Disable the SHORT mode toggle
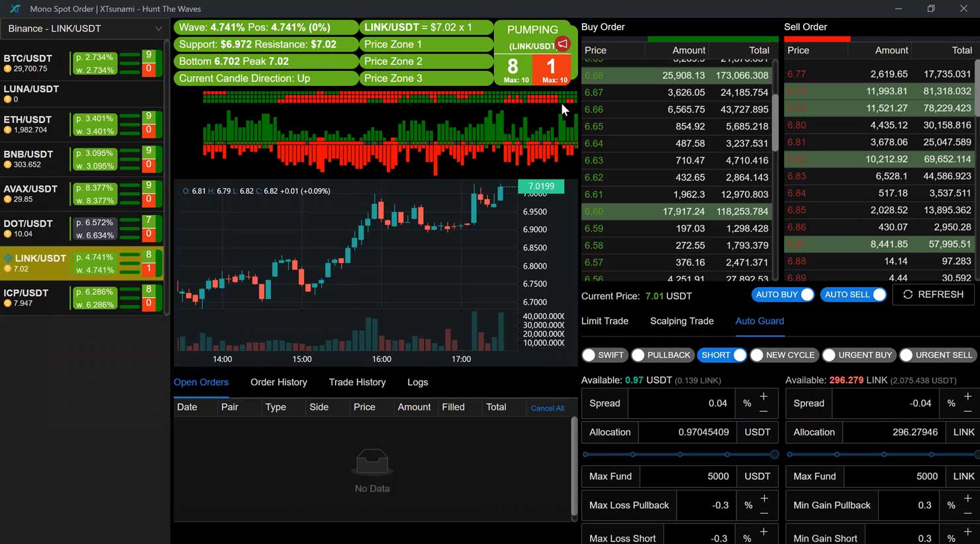This screenshot has width=980, height=544. click(x=722, y=355)
